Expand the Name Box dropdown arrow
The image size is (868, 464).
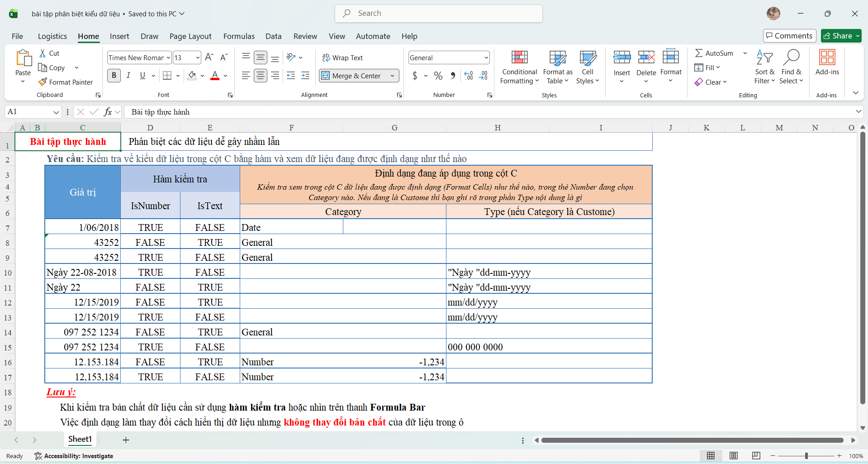coord(56,112)
